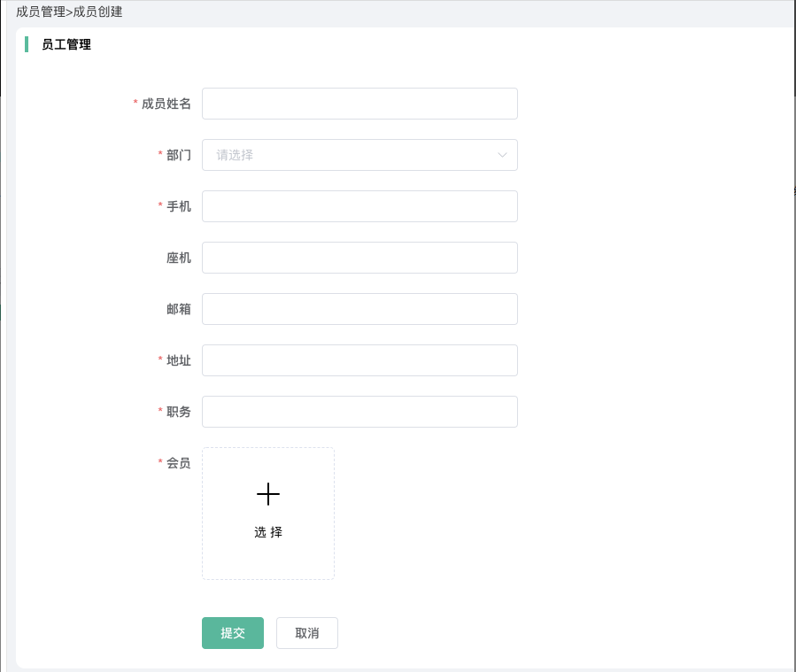Click the 职务 input field
This screenshot has height=672, width=796.
[x=359, y=412]
